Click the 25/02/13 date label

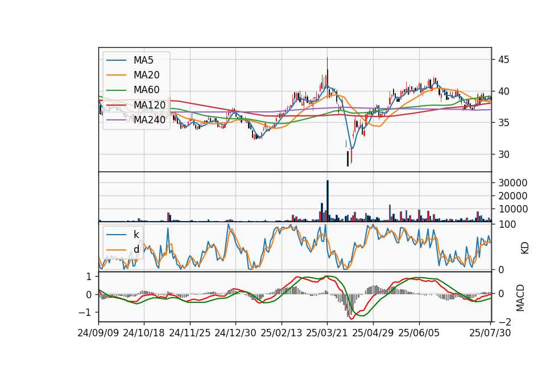tap(282, 333)
